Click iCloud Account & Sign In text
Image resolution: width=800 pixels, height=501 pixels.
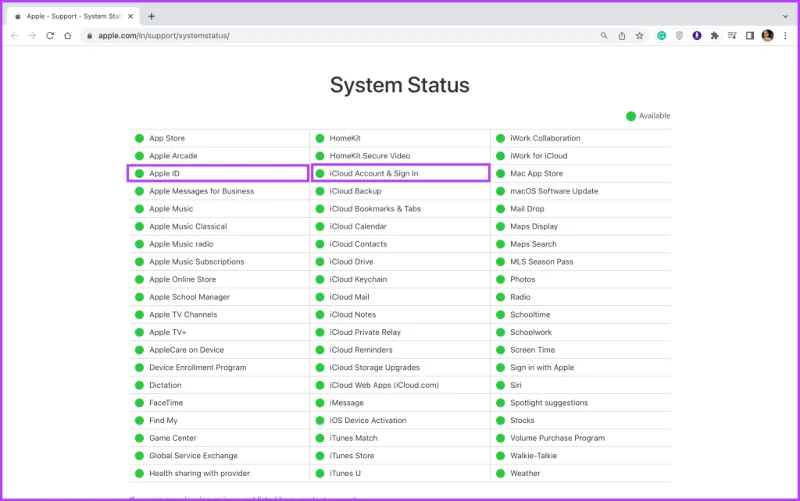point(373,173)
